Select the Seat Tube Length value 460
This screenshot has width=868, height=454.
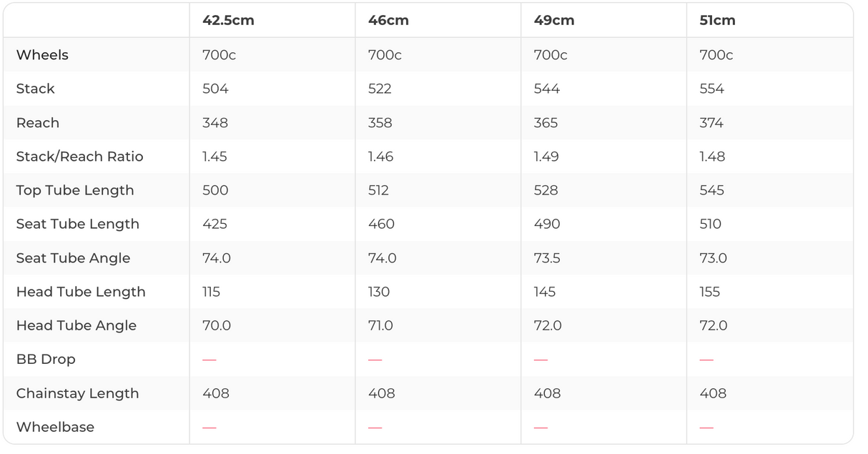coord(381,224)
